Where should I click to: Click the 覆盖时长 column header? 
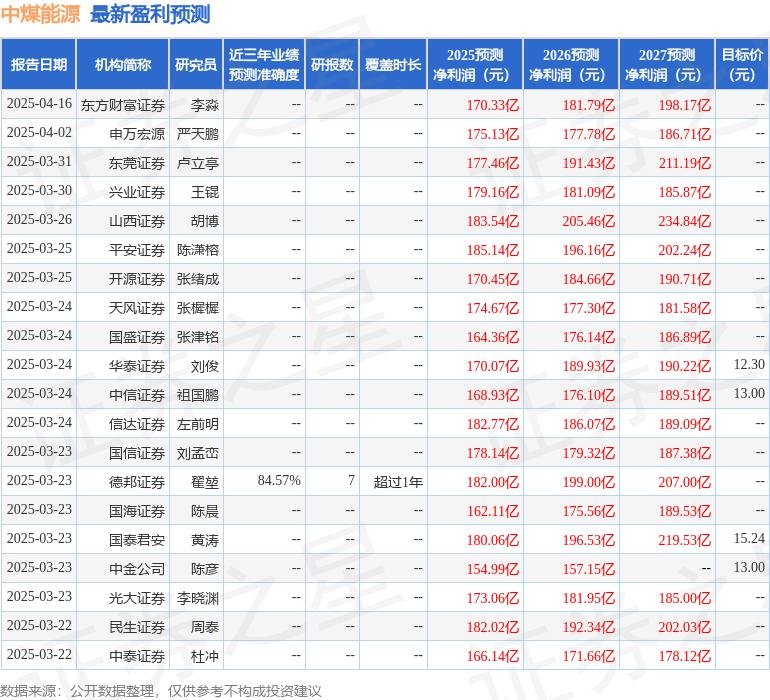(x=393, y=64)
